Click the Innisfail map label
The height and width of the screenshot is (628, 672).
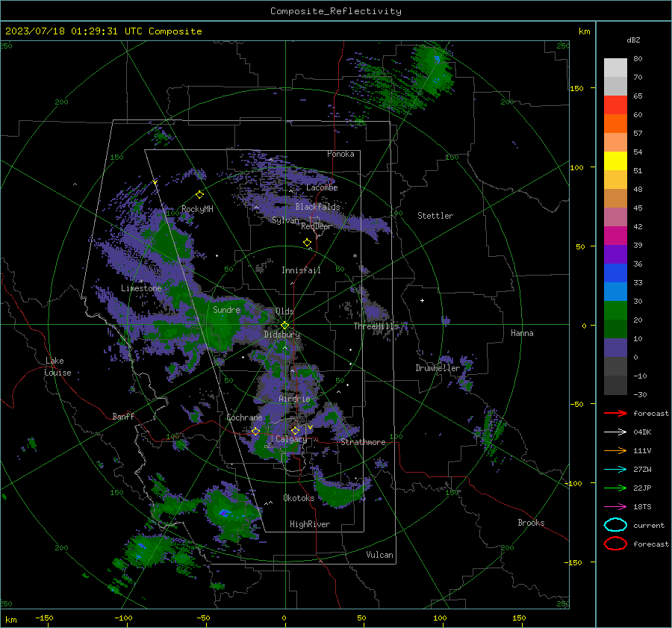pos(301,270)
